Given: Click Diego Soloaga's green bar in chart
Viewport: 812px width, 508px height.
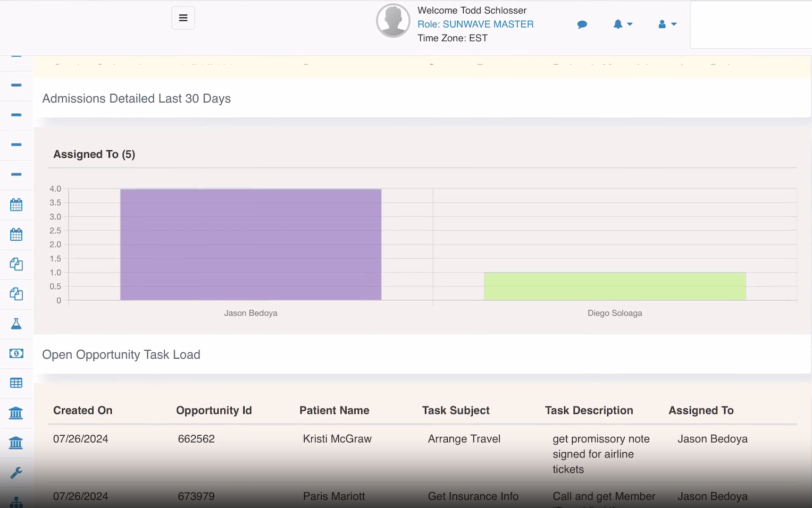Looking at the screenshot, I should point(614,286).
